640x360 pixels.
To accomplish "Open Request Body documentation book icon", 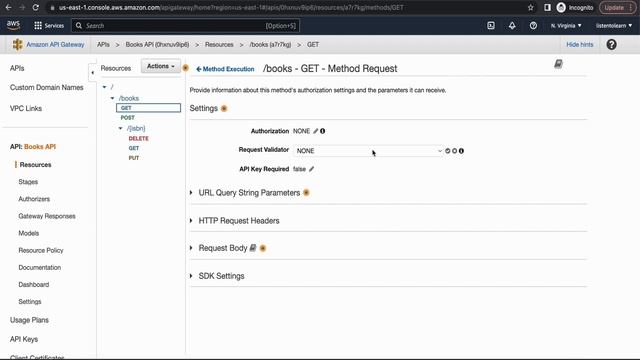I will [x=253, y=248].
